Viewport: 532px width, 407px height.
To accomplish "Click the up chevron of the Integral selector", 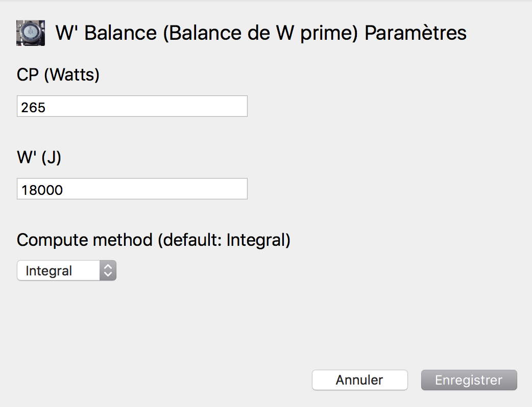I will point(108,267).
